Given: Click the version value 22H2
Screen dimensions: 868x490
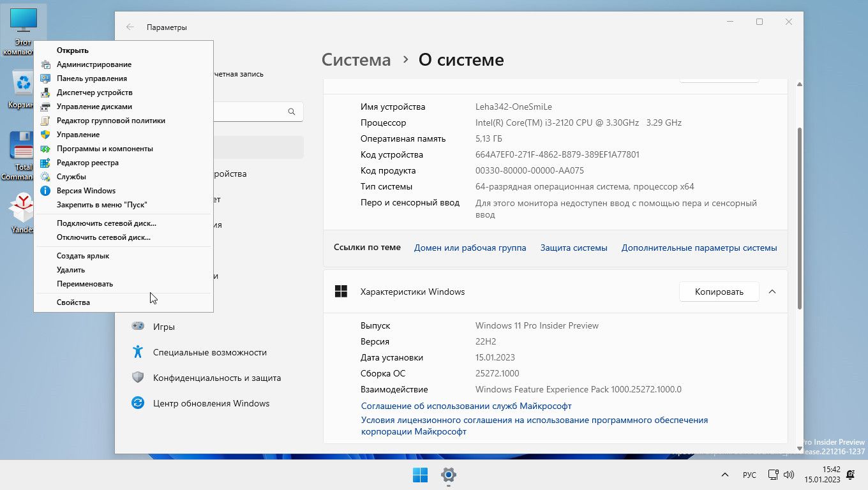Looking at the screenshot, I should point(486,341).
